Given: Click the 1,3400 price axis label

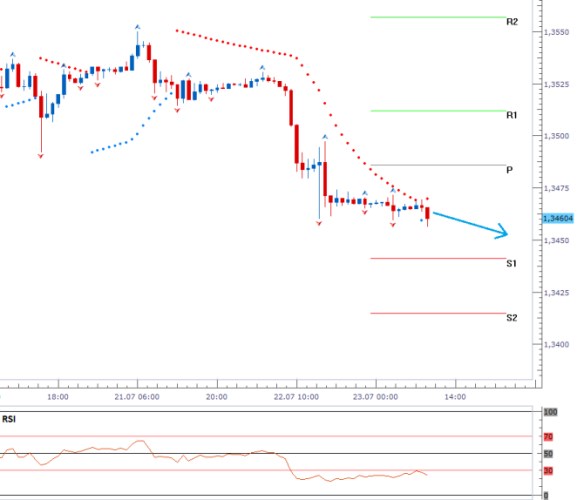Looking at the screenshot, I should 556,345.
